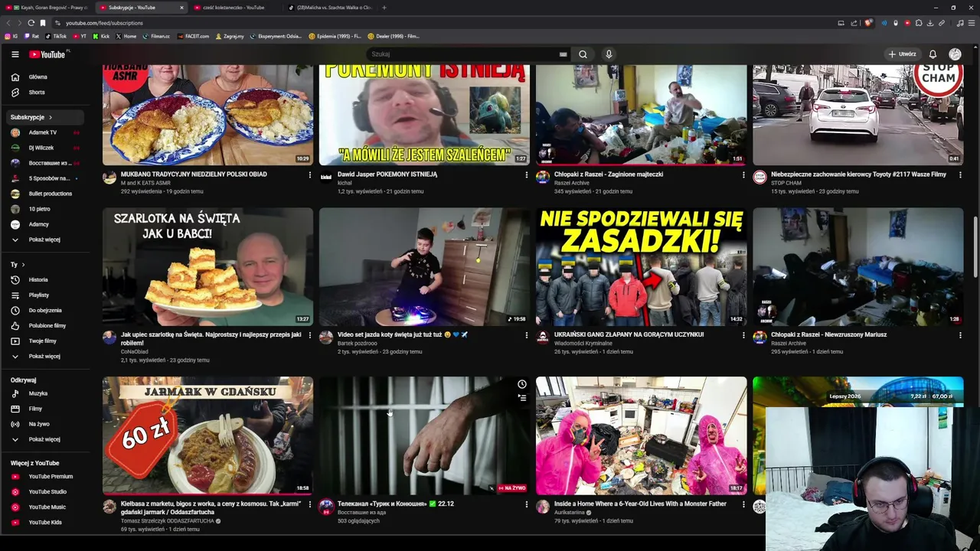Play NIE SPODZIEWALI SIĘ ZASADZKI thumbnail
The height and width of the screenshot is (551, 980).
click(x=641, y=267)
